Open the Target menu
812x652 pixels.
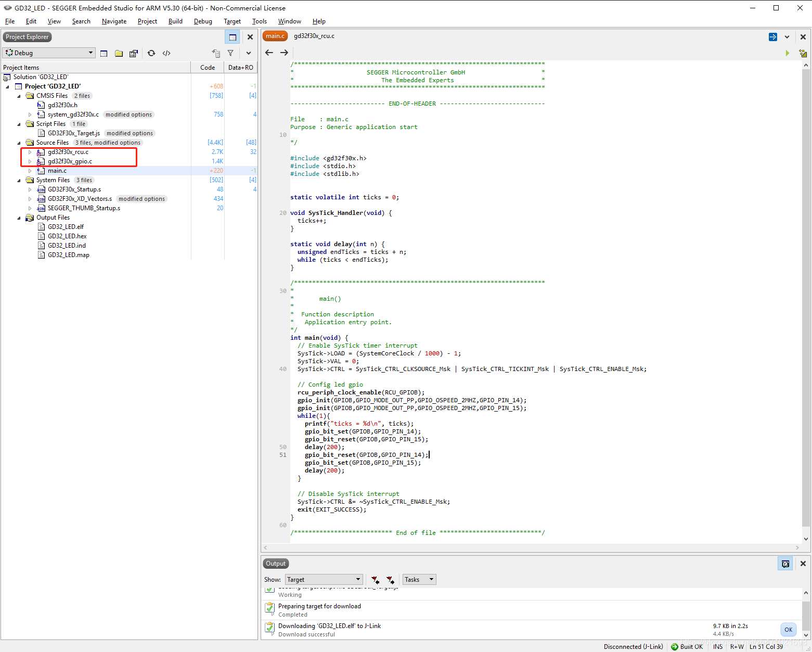point(232,21)
